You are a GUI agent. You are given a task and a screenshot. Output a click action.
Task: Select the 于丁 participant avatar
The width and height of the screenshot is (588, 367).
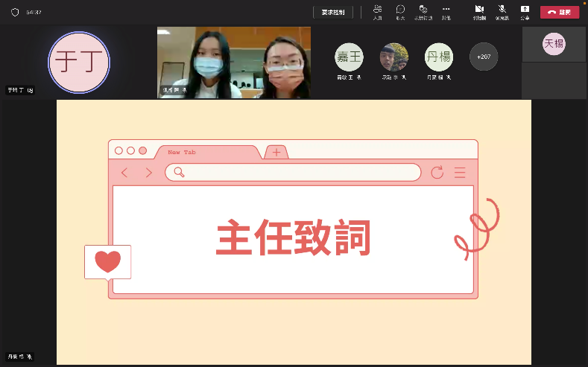[79, 63]
